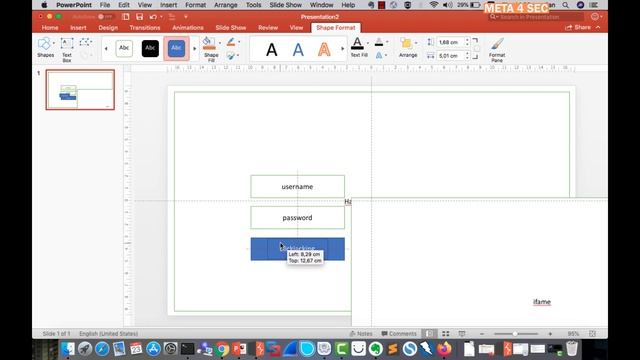
Task: Switch to Normal view button
Action: 429,334
